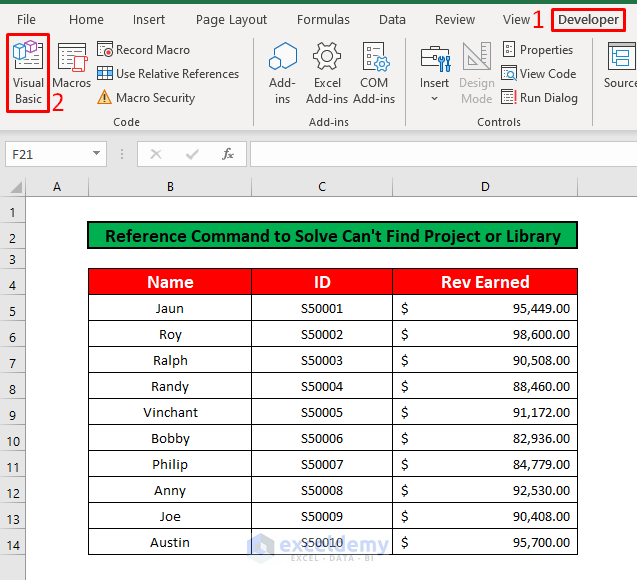The width and height of the screenshot is (637, 580).
Task: Toggle Design Mode
Action: (x=477, y=72)
